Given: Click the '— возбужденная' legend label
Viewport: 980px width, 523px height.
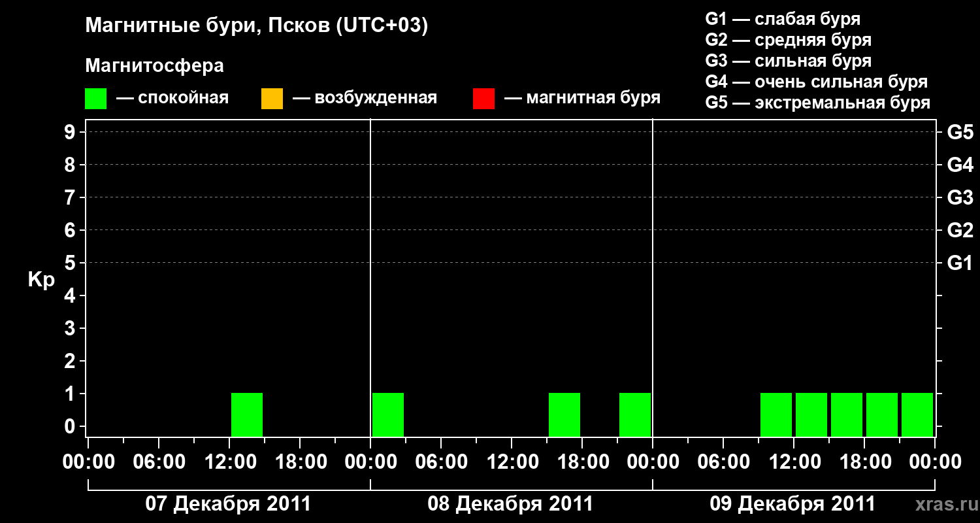Looking at the screenshot, I should (x=365, y=98).
